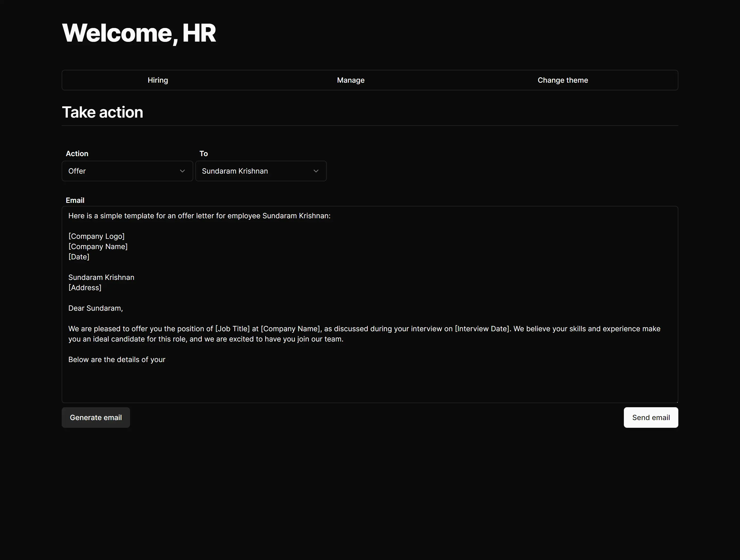Screen dimensions: 740x560
Task: Click the [Job Title] placeholder in email body
Action: coord(233,329)
